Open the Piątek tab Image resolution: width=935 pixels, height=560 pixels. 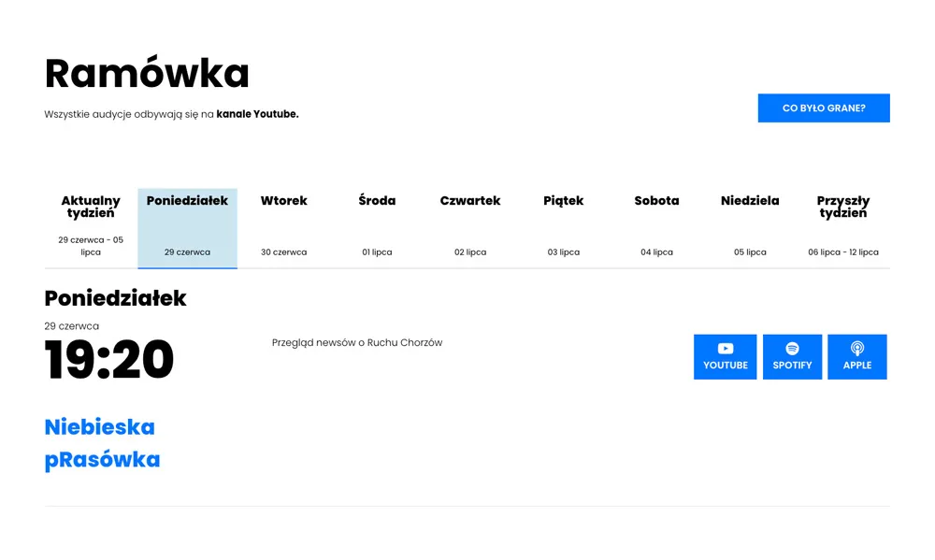coord(564,228)
